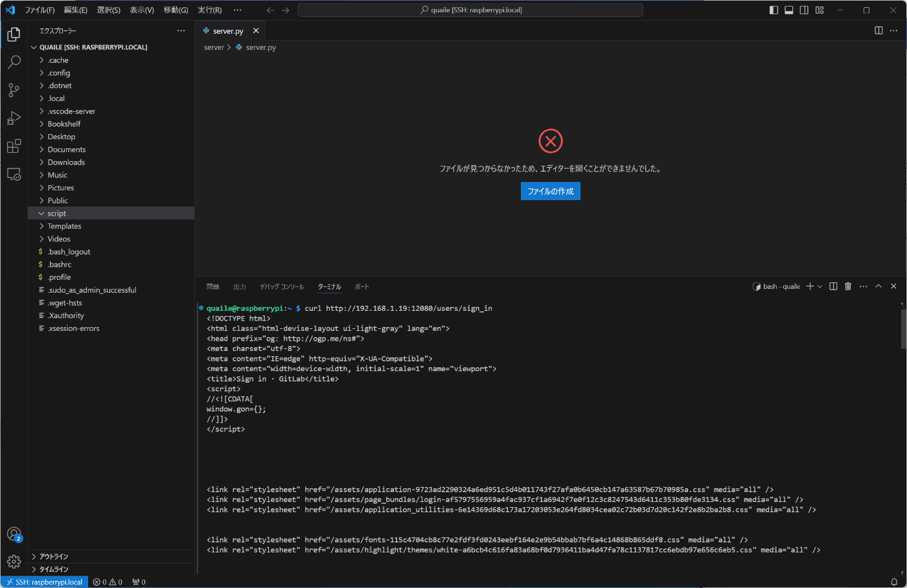Expand the Bookshelf folder
Image resolution: width=907 pixels, height=588 pixels.
111,124
